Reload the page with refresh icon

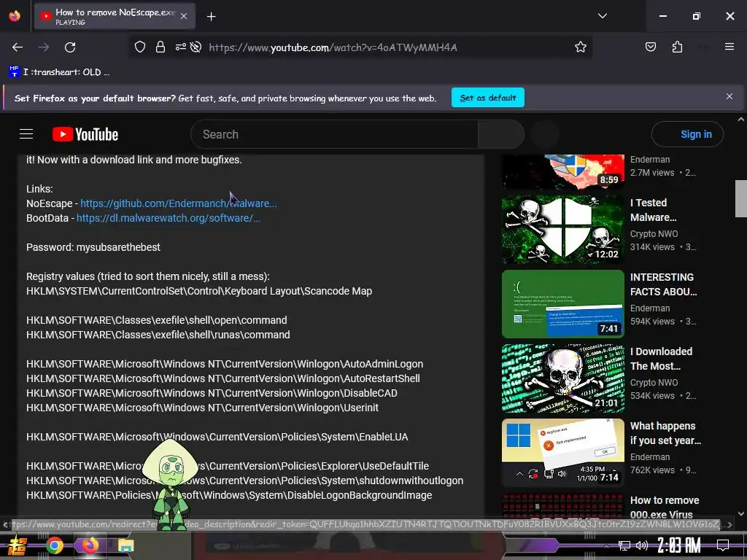coord(70,47)
